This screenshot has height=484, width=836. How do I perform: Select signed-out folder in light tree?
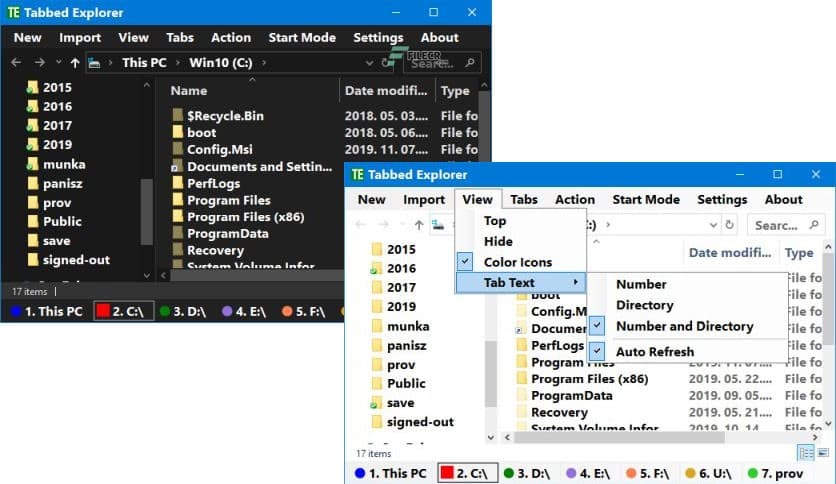[x=420, y=422]
